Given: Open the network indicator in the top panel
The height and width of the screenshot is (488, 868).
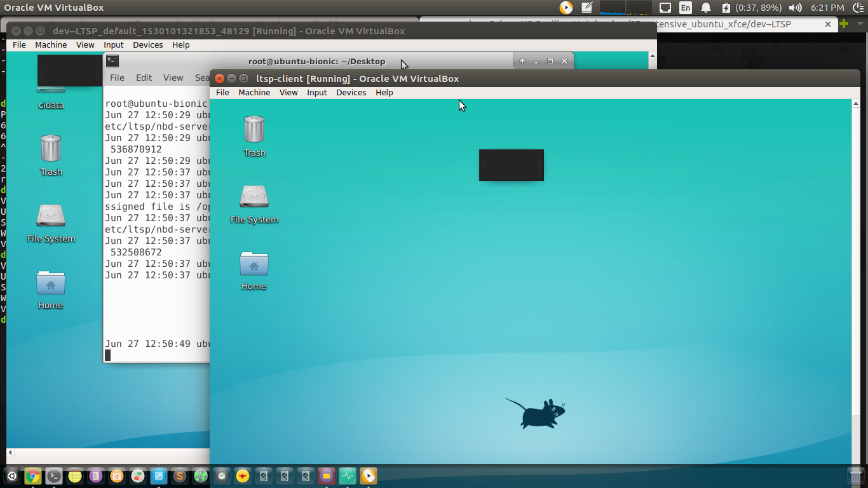Looking at the screenshot, I should 665,8.
